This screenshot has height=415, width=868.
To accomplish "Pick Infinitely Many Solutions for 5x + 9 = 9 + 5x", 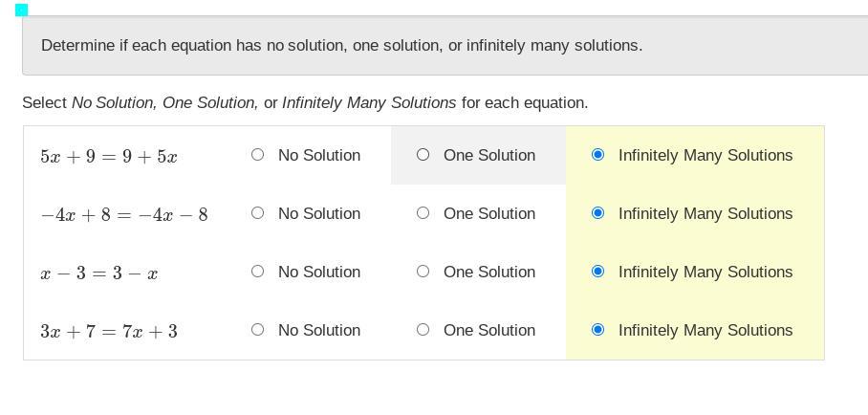I will tap(597, 155).
